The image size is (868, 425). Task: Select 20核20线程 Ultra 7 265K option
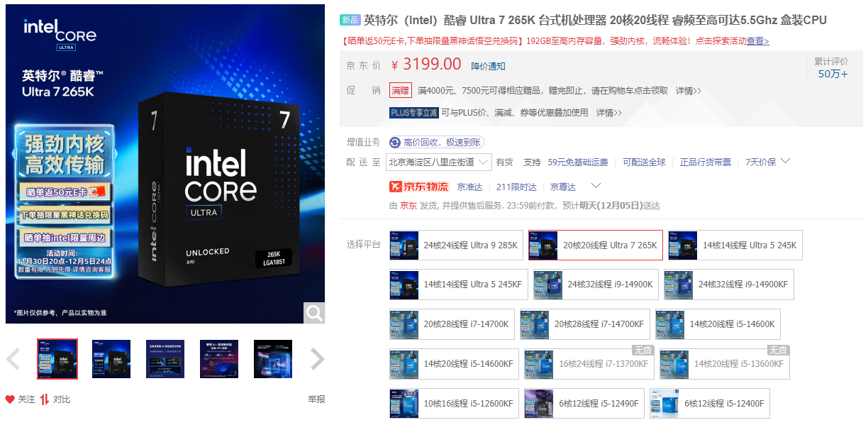595,245
